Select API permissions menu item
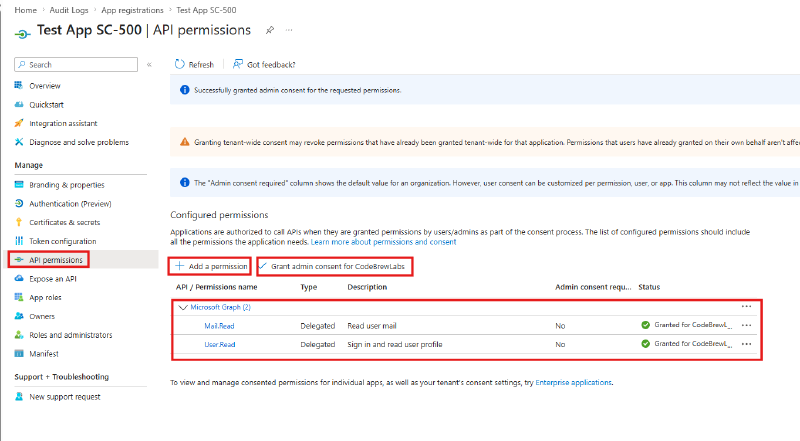 point(56,260)
